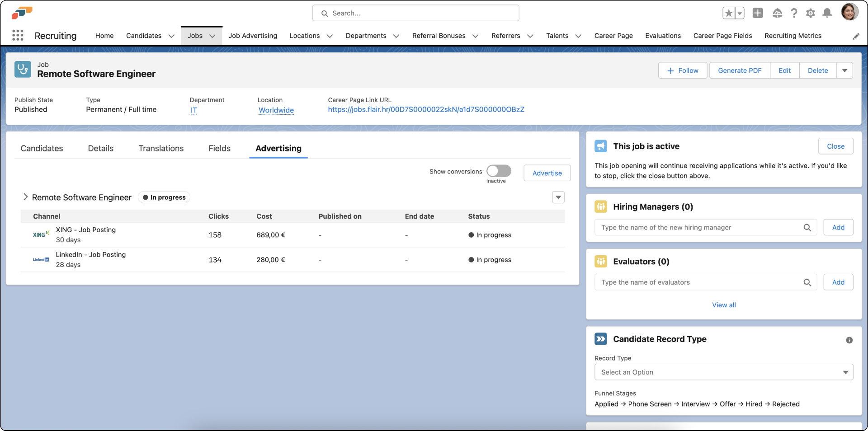Open Career Page nav item

(x=613, y=36)
